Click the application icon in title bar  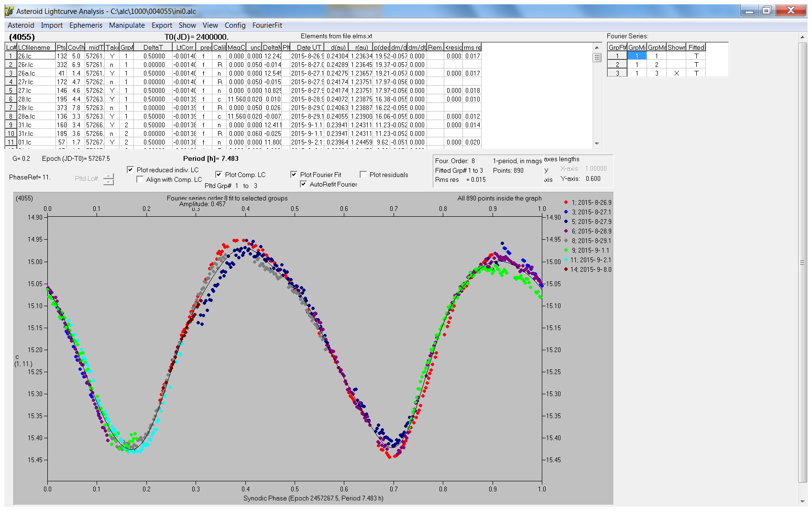coord(9,11)
